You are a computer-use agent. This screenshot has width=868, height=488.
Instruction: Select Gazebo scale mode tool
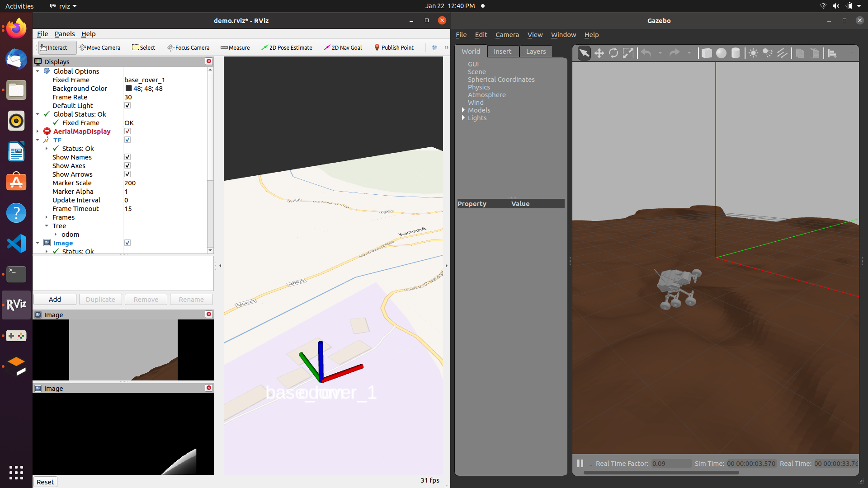[628, 53]
